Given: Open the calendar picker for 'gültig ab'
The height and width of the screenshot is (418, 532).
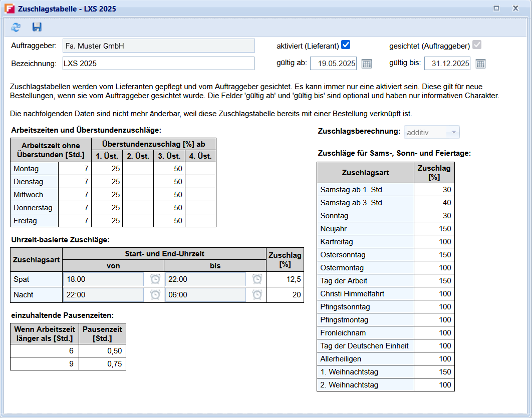Looking at the screenshot, I should [367, 64].
